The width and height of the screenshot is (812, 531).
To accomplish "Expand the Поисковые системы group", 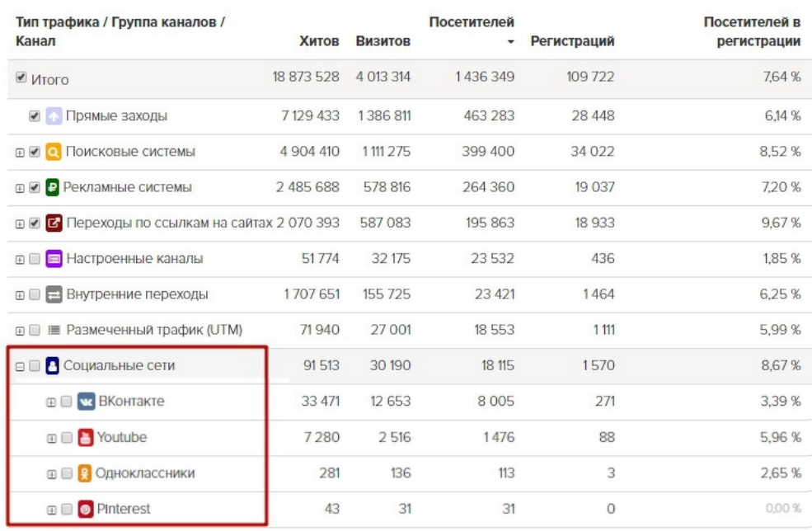I will pos(20,153).
